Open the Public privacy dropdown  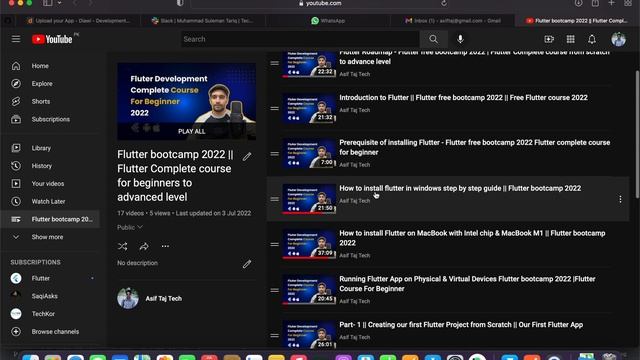pos(130,227)
